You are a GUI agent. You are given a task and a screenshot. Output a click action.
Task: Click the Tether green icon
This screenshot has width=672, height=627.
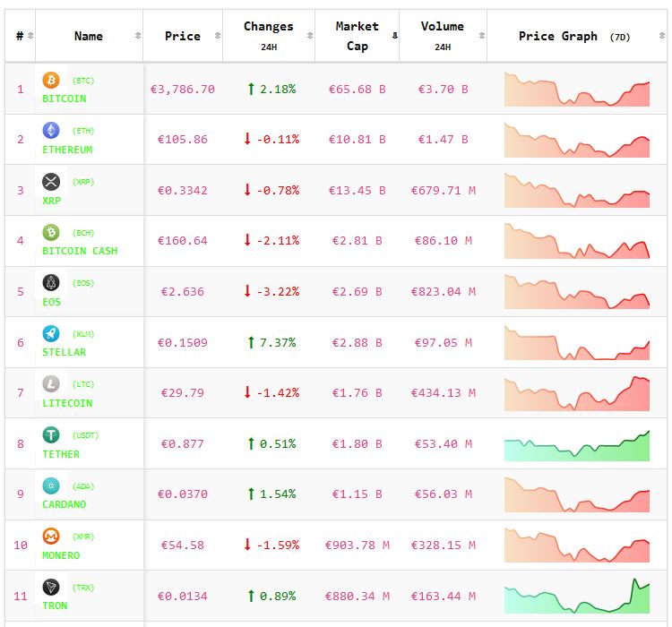51,435
